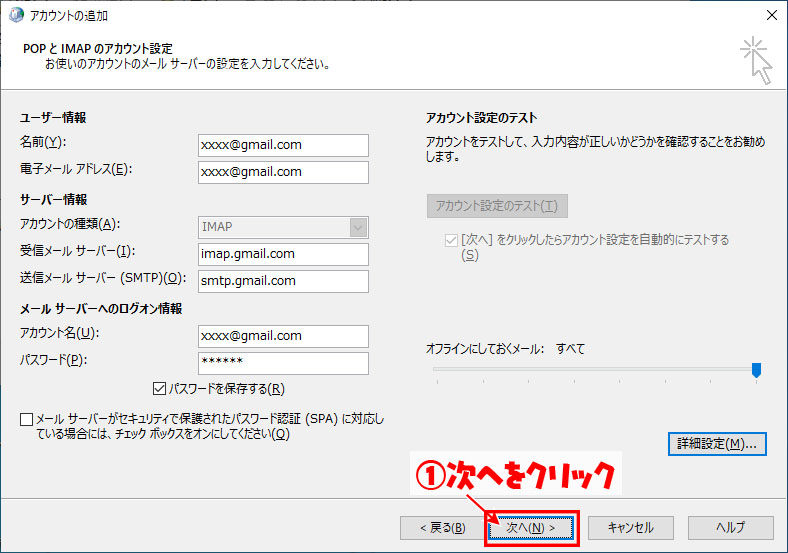Click the アカウント設定のテスト heading text

tap(481, 118)
